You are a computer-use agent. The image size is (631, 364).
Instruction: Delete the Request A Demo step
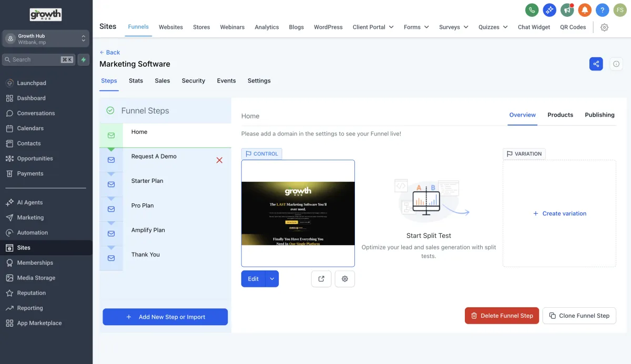219,160
